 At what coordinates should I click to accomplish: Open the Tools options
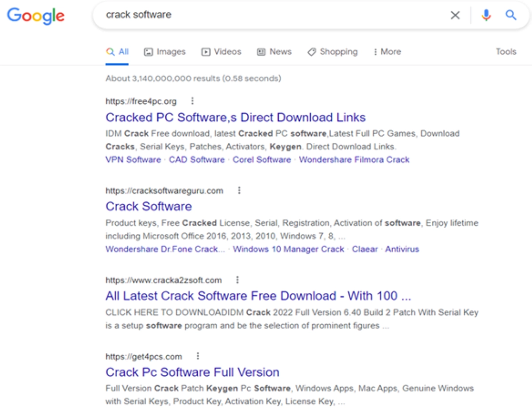point(506,52)
